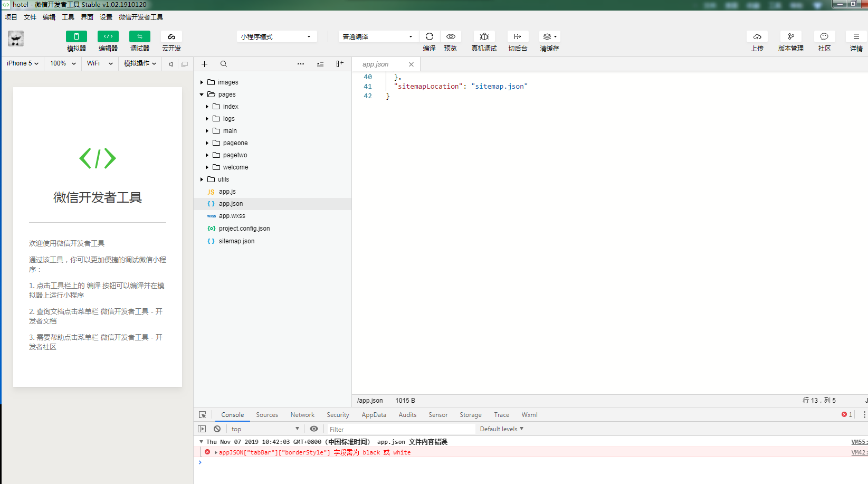
Task: Open the file tree more options (…) icon
Action: point(301,64)
